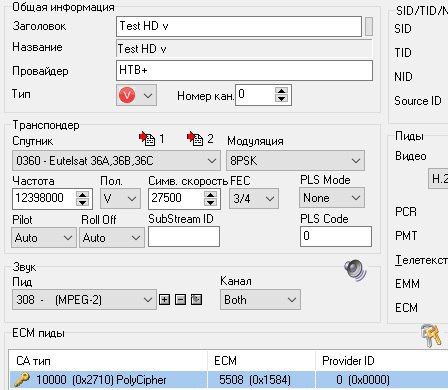Open the PLS Mode dropdown

[332, 198]
